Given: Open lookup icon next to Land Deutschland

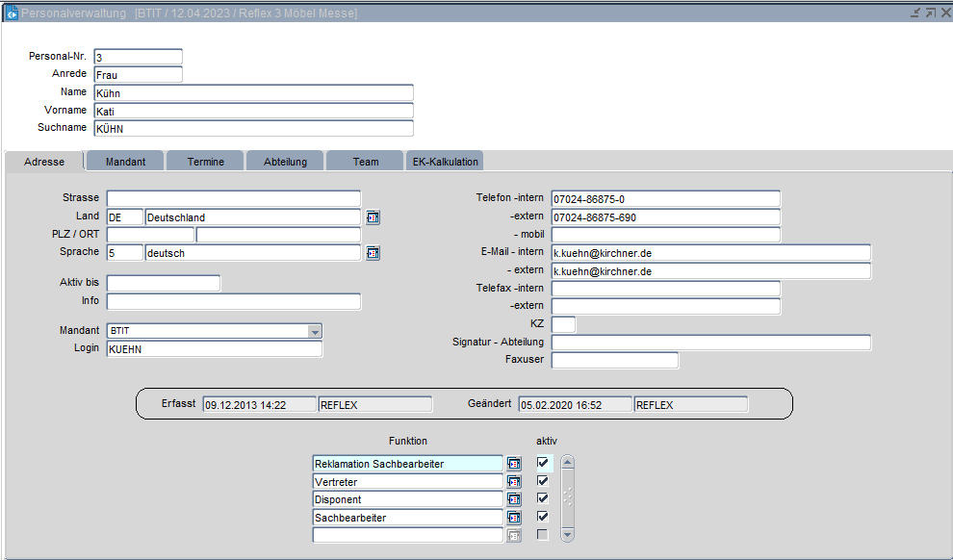Looking at the screenshot, I should click(373, 217).
